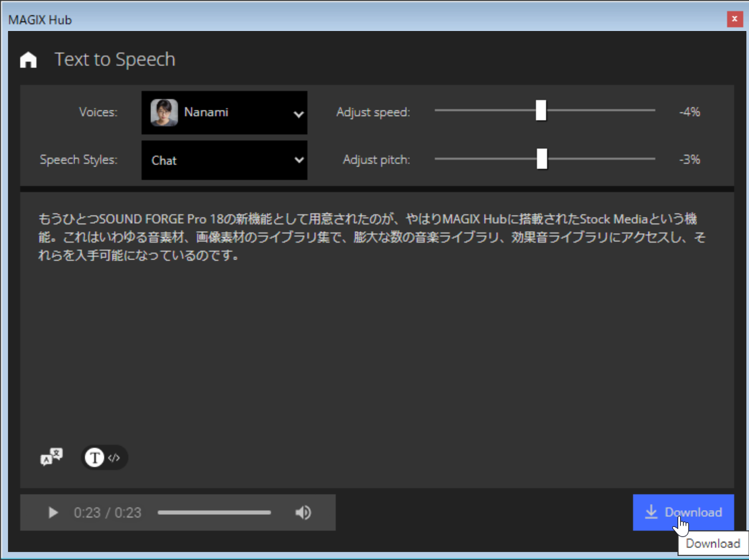Click the 0:23 / 0:23 playback time
The image size is (749, 560).
point(107,513)
